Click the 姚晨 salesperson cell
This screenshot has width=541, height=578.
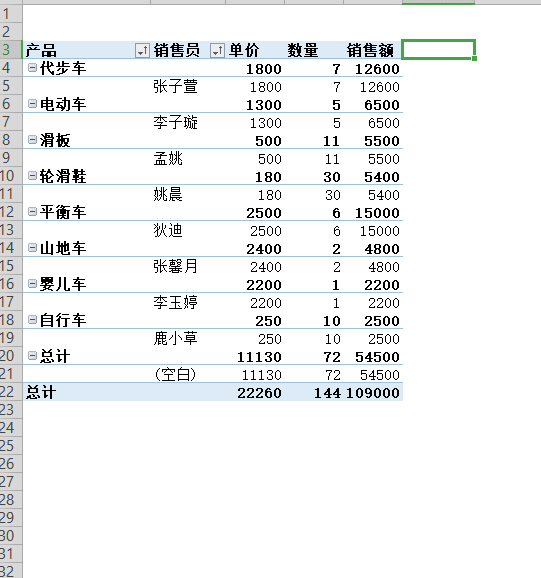[188, 194]
